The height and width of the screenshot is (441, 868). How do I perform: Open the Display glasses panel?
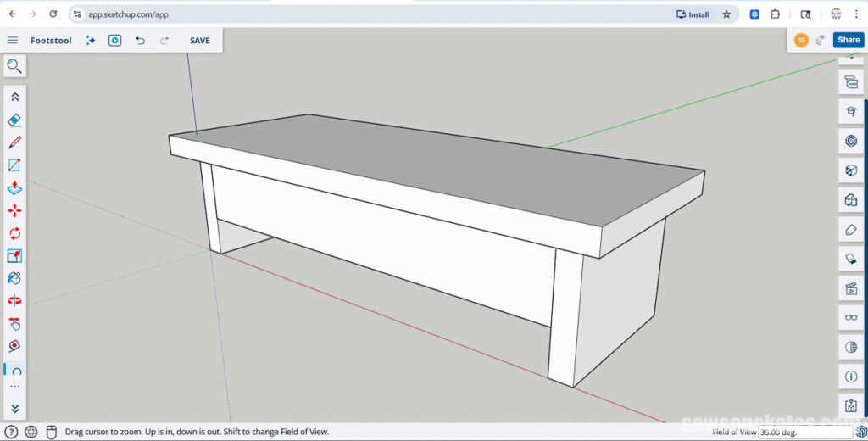point(851,317)
